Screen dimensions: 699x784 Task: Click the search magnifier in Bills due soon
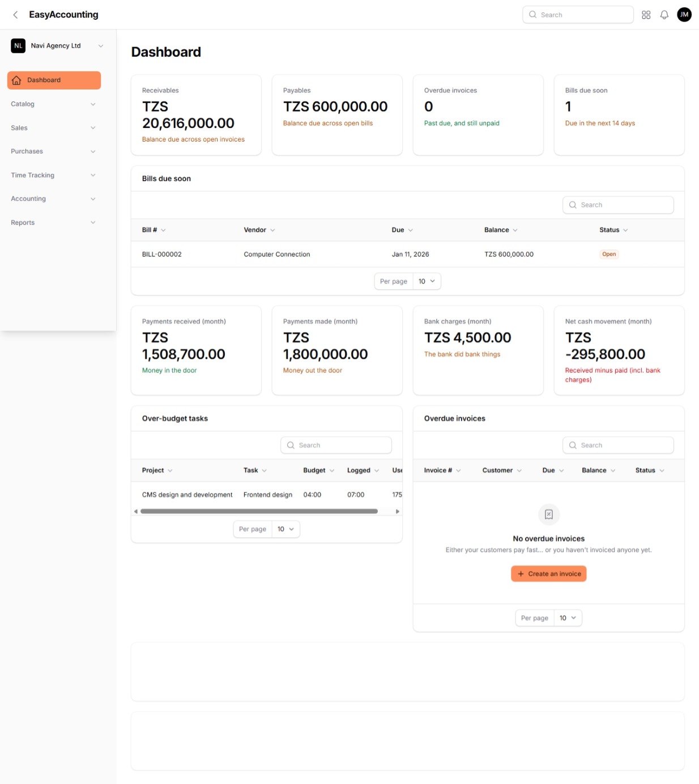(x=573, y=204)
